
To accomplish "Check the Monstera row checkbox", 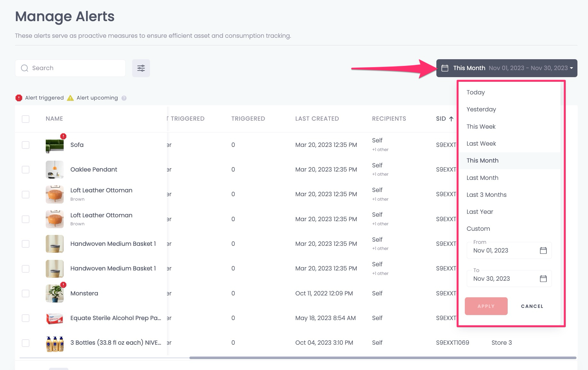I will click(26, 294).
